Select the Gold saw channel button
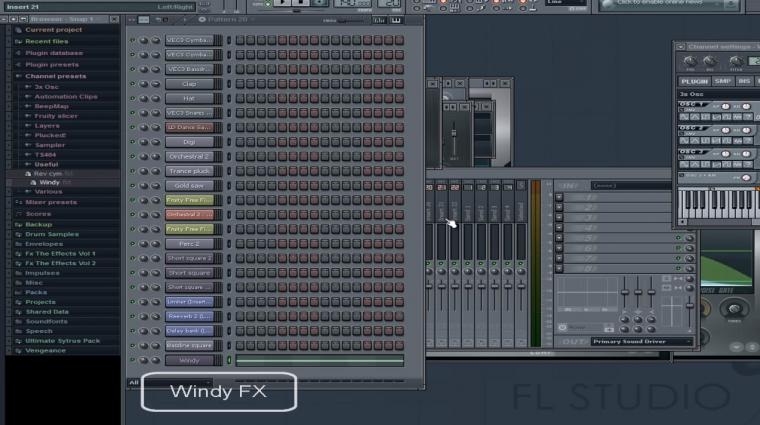The image size is (760, 425). (x=189, y=186)
